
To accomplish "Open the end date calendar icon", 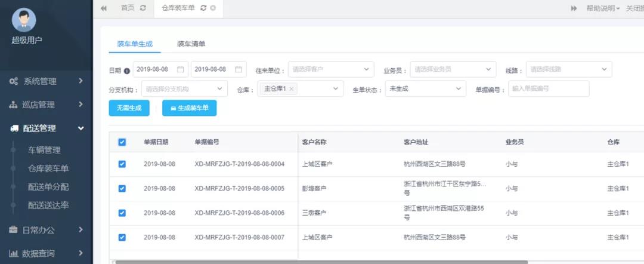I will click(239, 69).
